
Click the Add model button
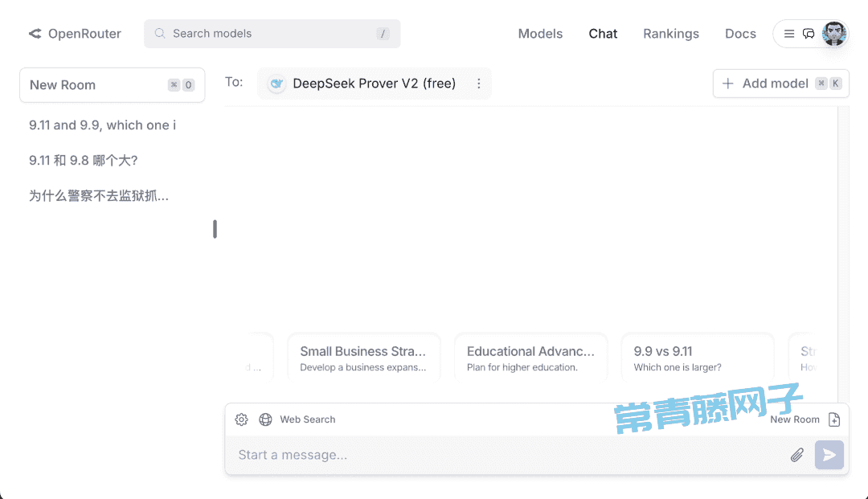[x=780, y=84]
